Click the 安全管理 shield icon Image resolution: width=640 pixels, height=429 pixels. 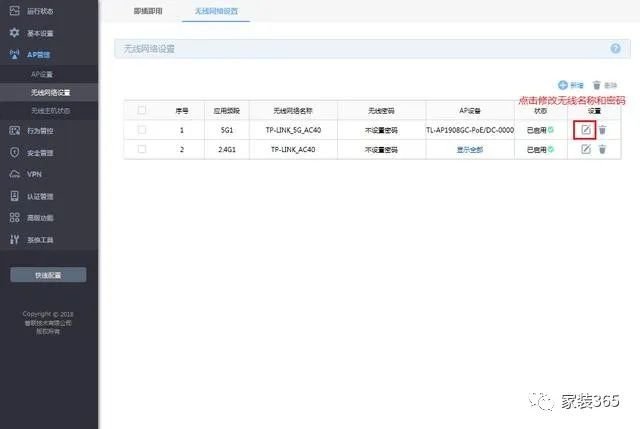14,152
